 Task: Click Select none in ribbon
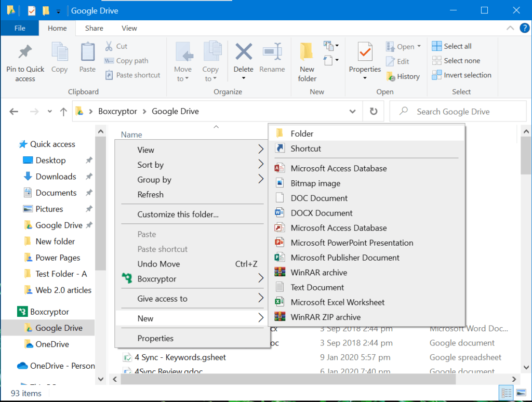pyautogui.click(x=456, y=61)
